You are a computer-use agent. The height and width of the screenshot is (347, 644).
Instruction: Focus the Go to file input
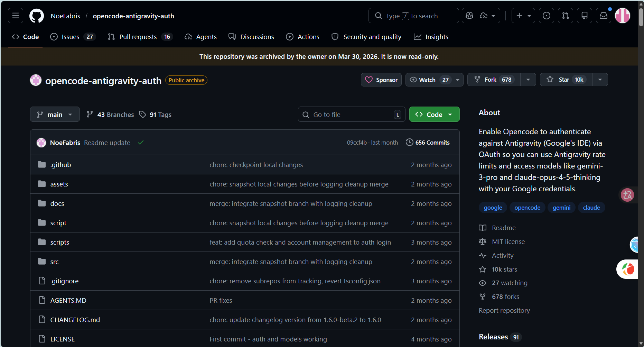coord(352,114)
